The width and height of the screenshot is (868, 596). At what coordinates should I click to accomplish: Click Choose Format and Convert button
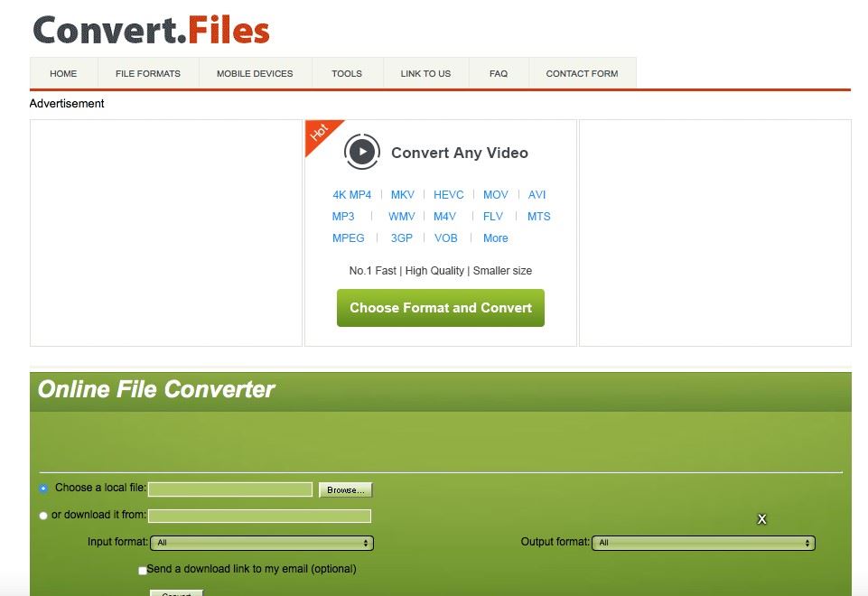tap(441, 308)
